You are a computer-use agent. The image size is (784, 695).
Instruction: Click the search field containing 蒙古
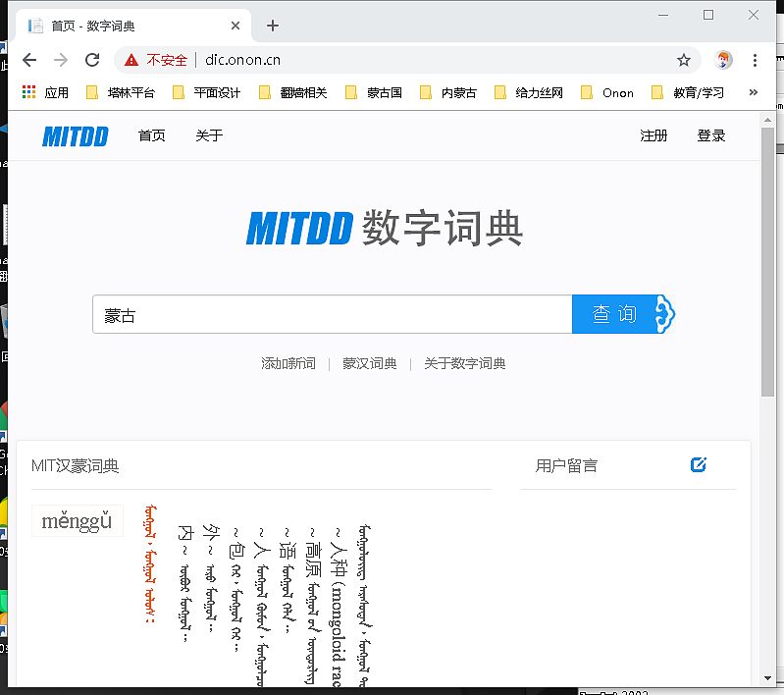coord(333,314)
